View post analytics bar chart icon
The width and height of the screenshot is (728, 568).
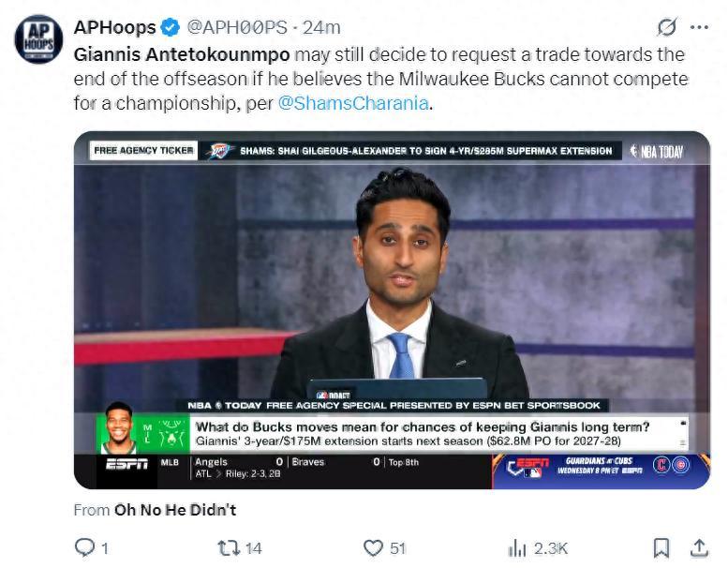click(x=517, y=547)
